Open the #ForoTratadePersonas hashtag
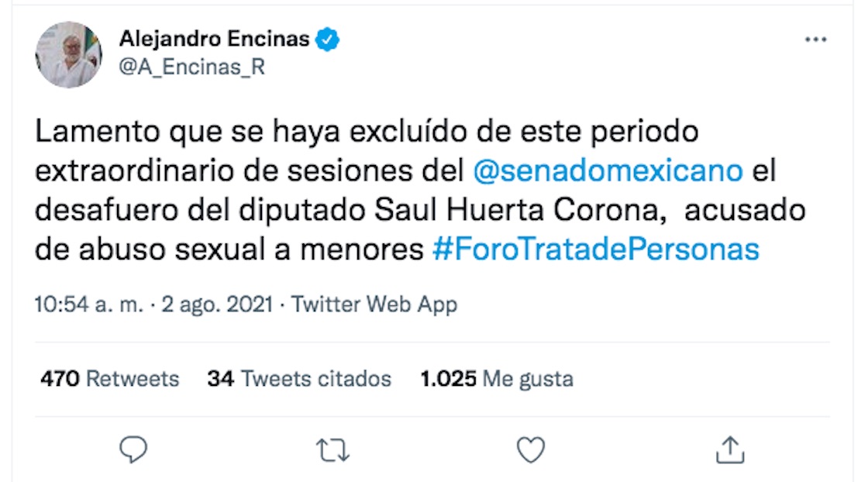The image size is (868, 482). coord(595,250)
